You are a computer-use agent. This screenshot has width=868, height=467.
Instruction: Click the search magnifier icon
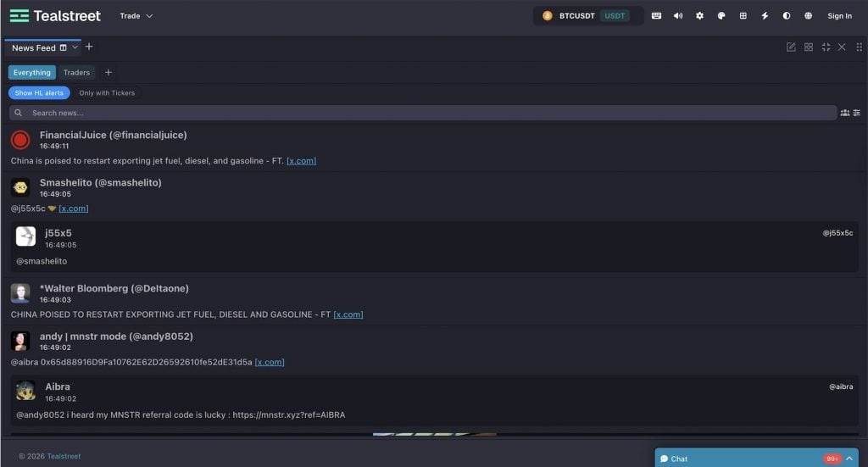[19, 113]
